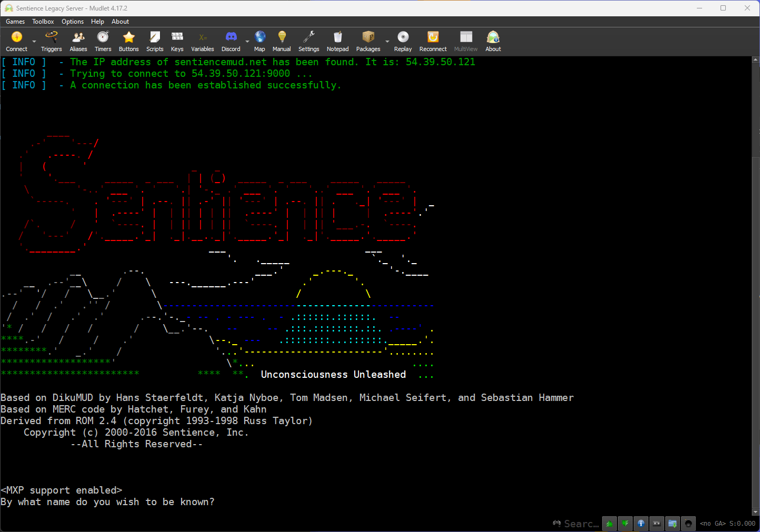This screenshot has width=760, height=532.
Task: Open Mudlet Settings
Action: [309, 41]
